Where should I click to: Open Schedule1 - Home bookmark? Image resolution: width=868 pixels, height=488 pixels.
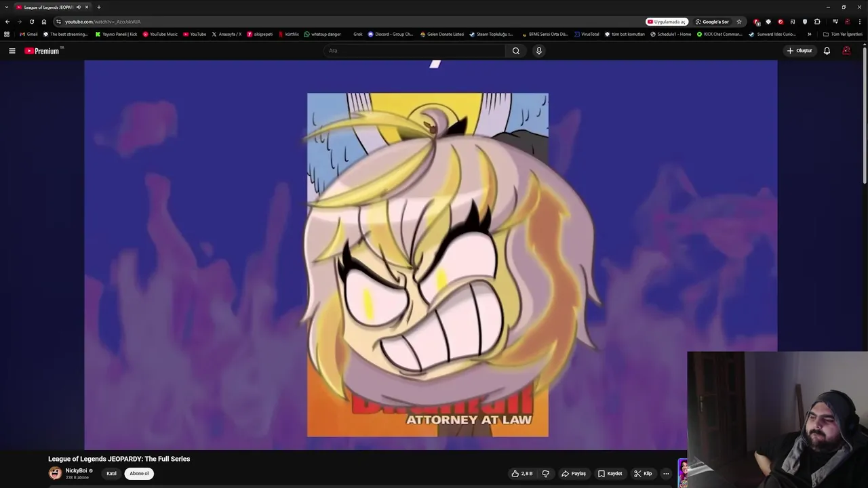pyautogui.click(x=671, y=34)
